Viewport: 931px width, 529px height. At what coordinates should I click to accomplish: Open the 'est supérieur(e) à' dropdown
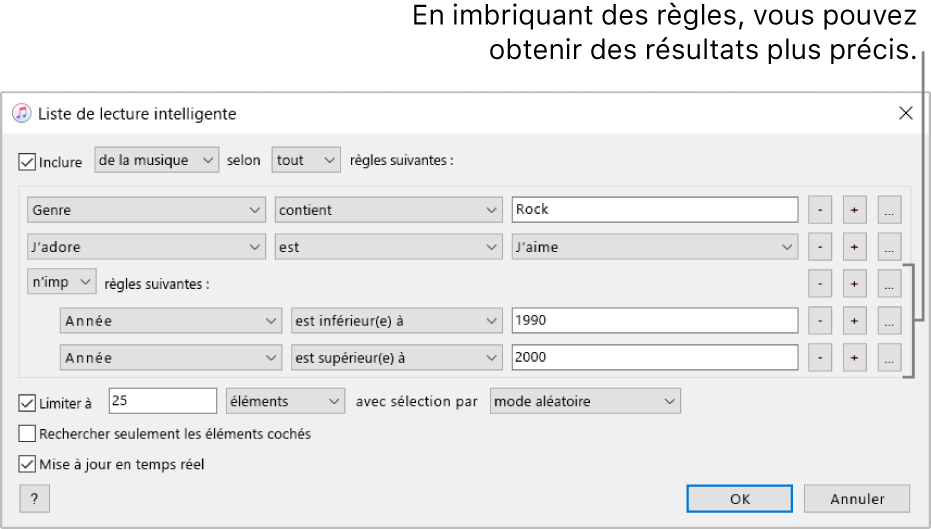397,358
